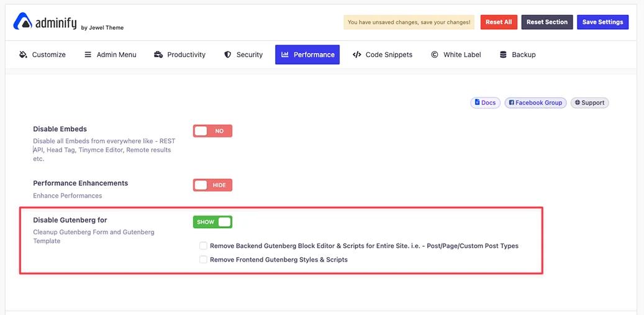Click the Performance chart icon
This screenshot has width=644, height=315.
(285, 55)
